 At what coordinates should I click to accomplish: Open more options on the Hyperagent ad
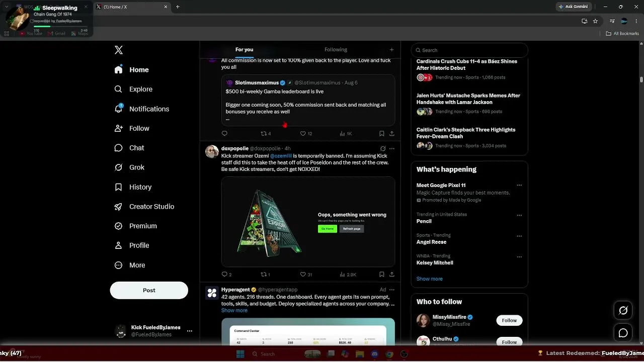(392, 290)
